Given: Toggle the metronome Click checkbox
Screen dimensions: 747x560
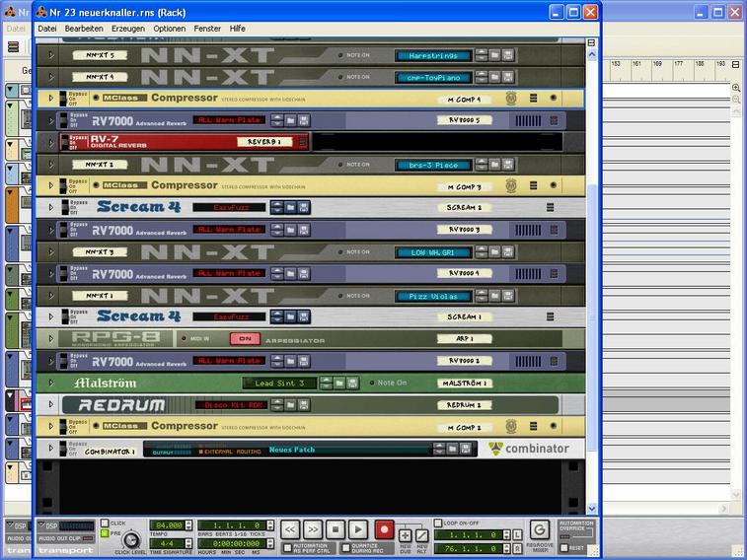Looking at the screenshot, I should point(106,523).
